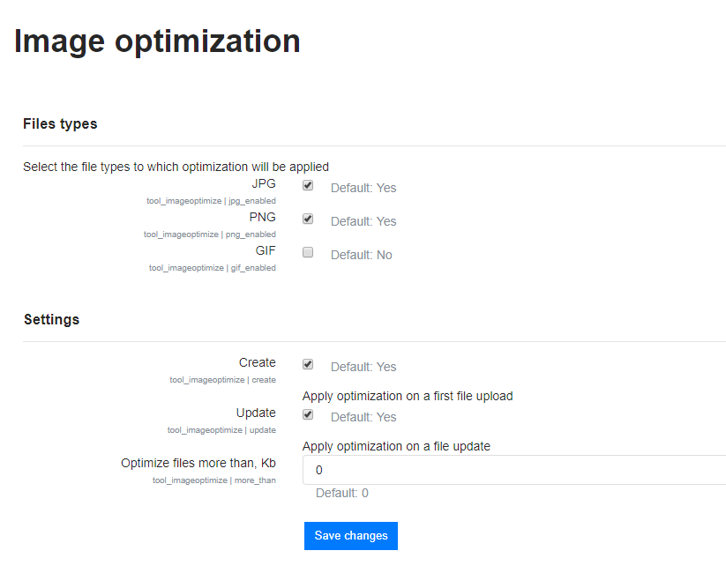The width and height of the screenshot is (726, 588).
Task: Select the Settings section heading
Action: click(52, 320)
